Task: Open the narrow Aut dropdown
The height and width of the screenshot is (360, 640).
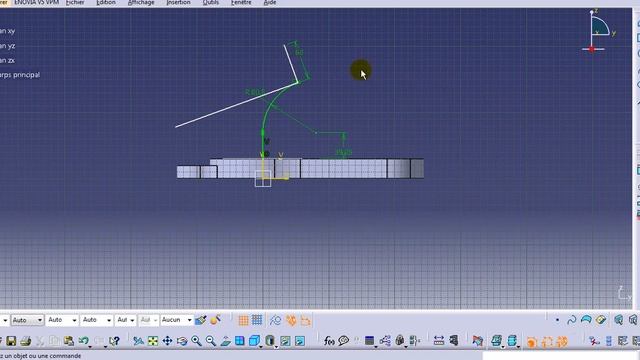Action: pyautogui.click(x=126, y=320)
